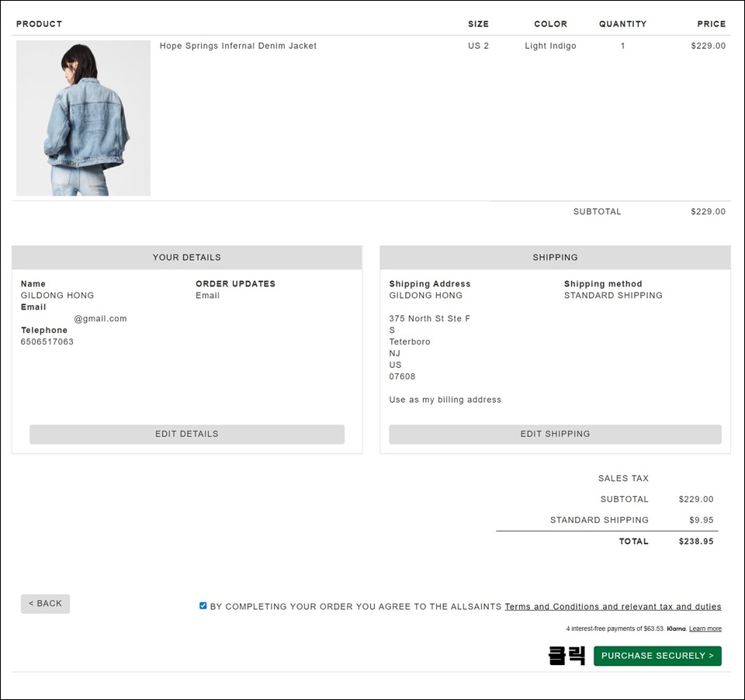Viewport: 745px width, 700px height.
Task: Click the zip code 07608
Action: (x=402, y=376)
